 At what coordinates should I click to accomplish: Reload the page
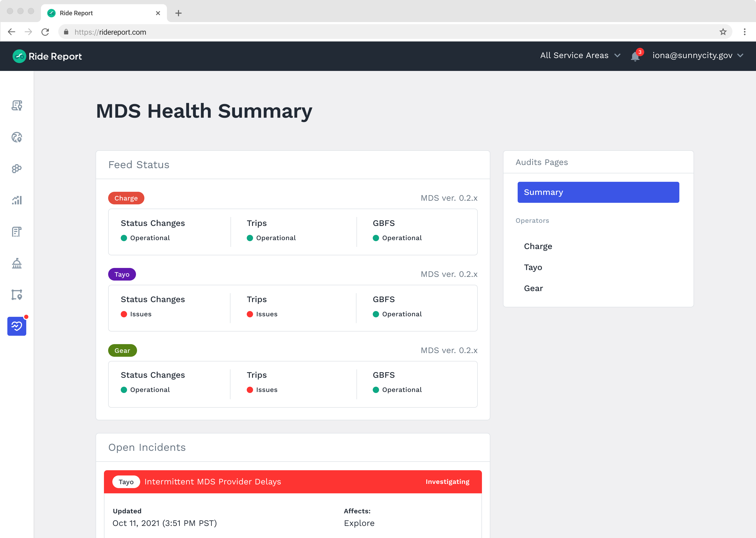[45, 32]
